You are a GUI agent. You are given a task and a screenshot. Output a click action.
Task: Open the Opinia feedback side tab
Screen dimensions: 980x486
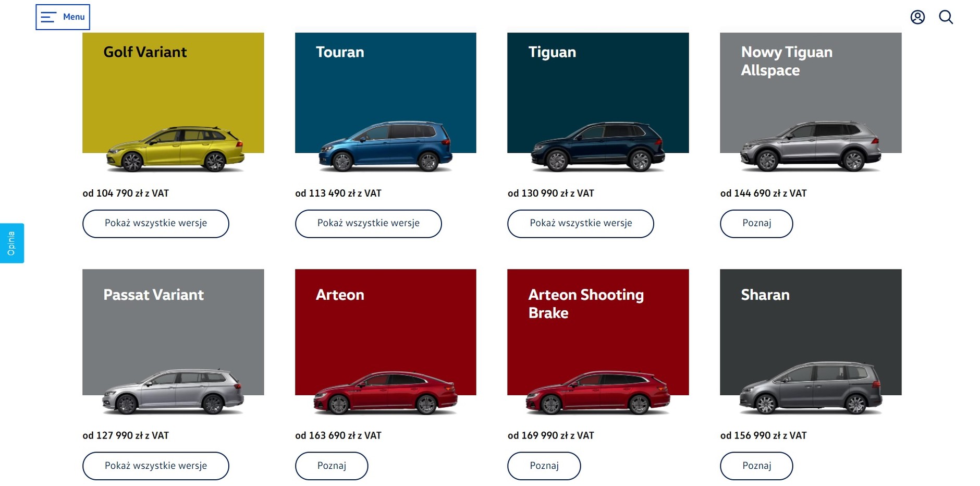11,242
